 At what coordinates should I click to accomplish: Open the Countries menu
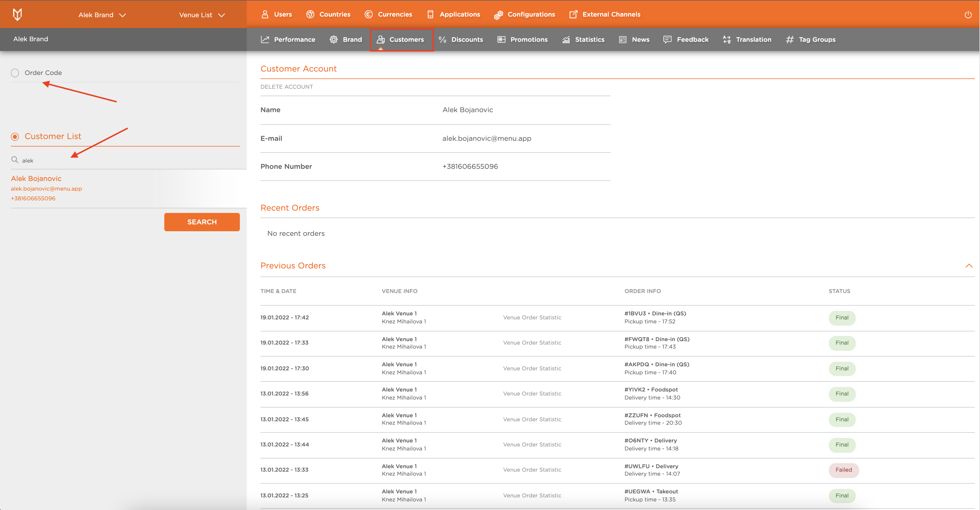(328, 14)
